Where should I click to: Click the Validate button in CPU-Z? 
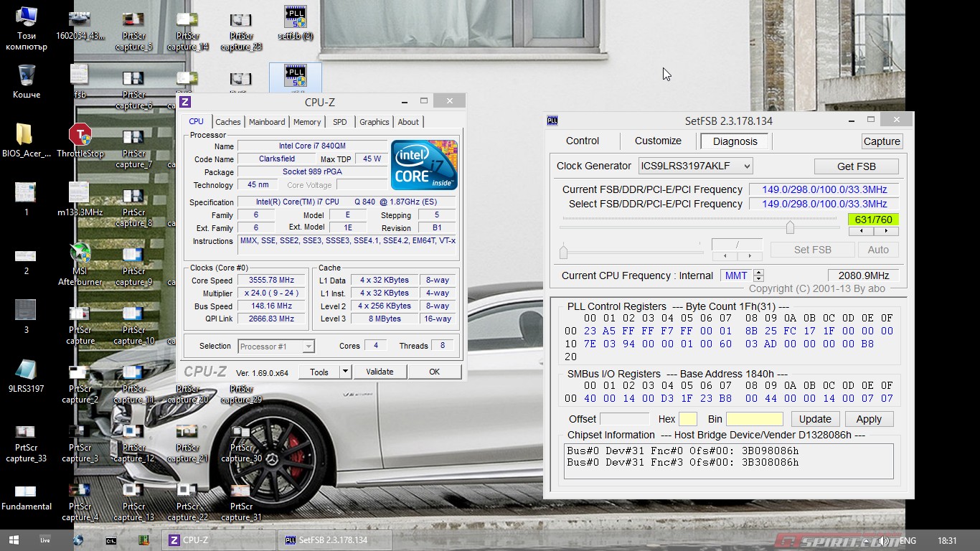point(380,372)
